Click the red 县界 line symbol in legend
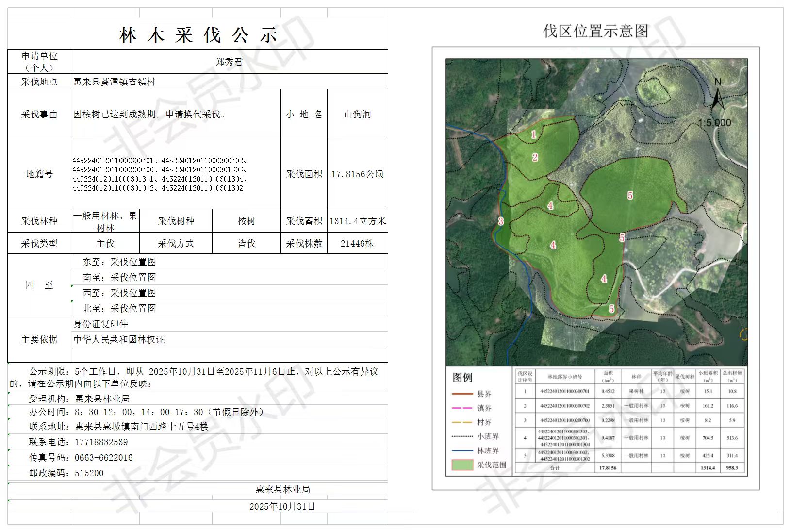The height and width of the screenshot is (532, 791). point(462,394)
